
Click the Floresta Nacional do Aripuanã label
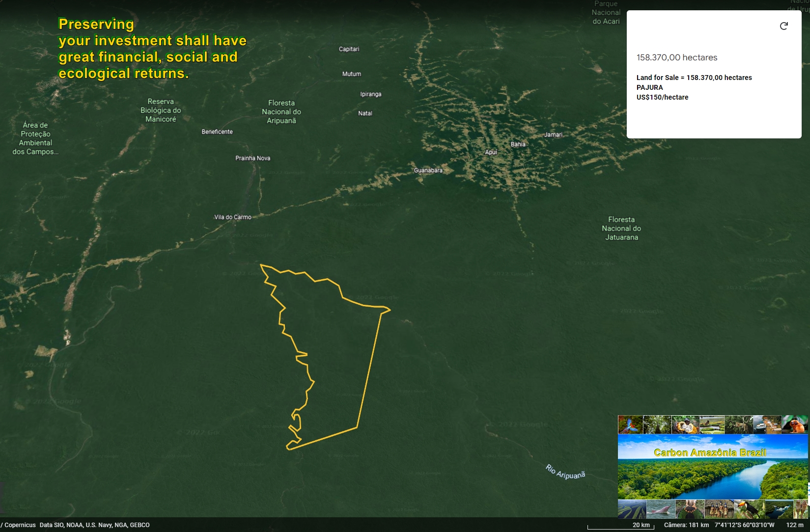pos(281,112)
